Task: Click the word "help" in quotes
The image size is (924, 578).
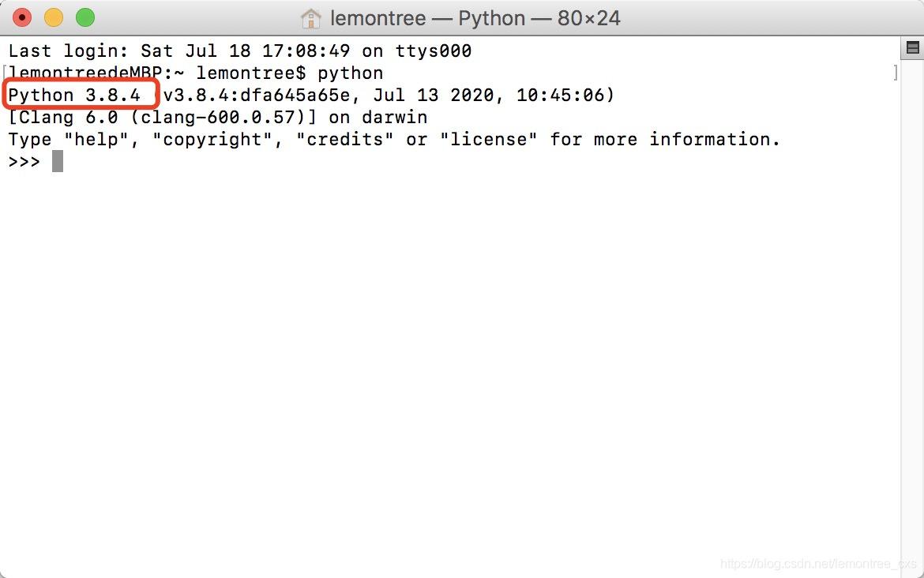Action: click(96, 140)
